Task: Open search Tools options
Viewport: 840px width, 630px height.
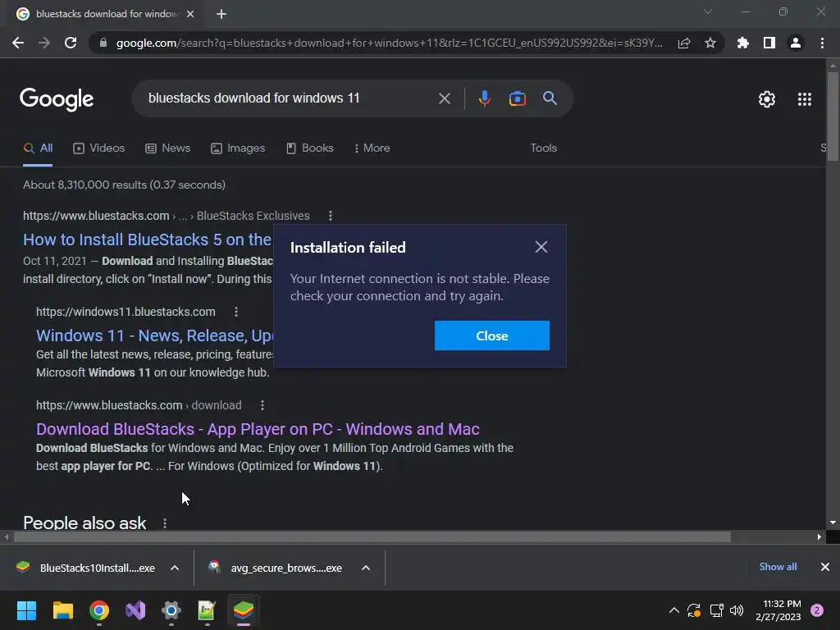Action: 543,148
